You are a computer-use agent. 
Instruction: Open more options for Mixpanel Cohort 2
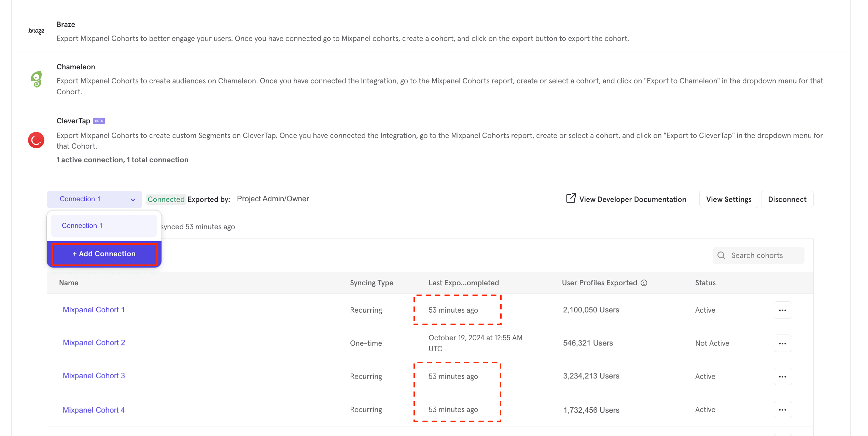(782, 343)
